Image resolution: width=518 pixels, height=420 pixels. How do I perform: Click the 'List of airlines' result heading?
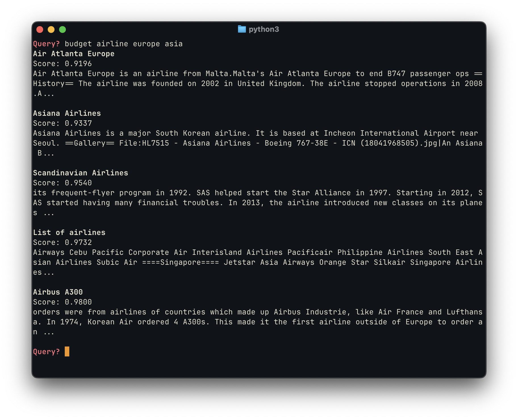pos(69,232)
